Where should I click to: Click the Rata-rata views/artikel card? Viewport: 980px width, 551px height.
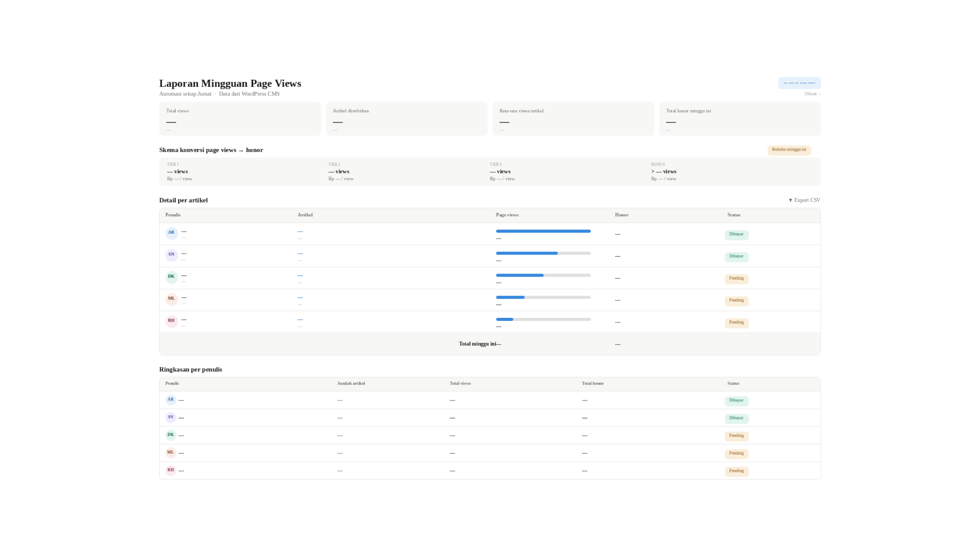[x=573, y=119]
